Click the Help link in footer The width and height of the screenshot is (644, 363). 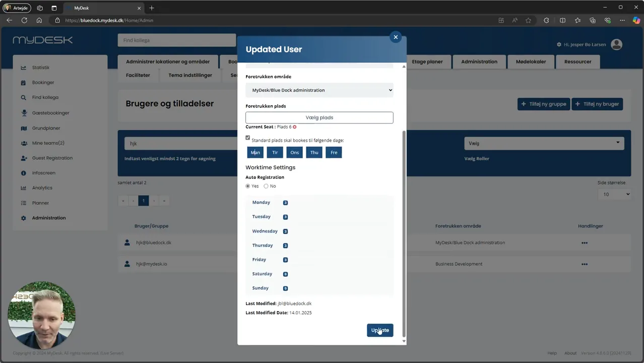[552, 353]
